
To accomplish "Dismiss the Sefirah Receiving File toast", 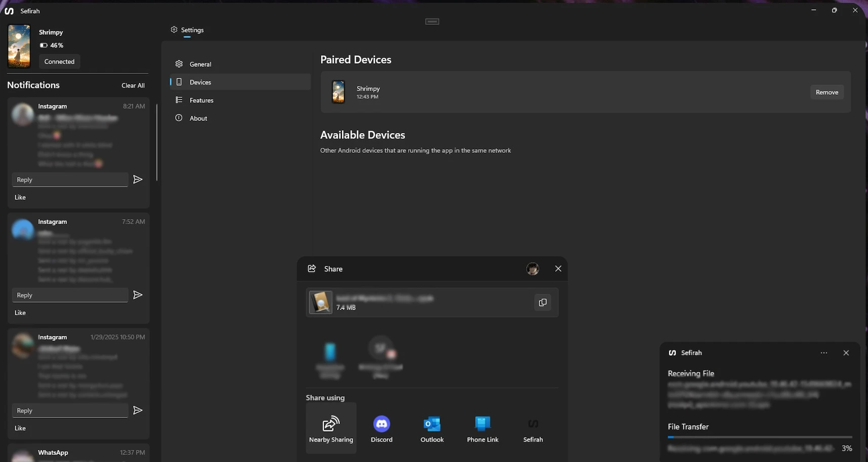I will pos(846,353).
